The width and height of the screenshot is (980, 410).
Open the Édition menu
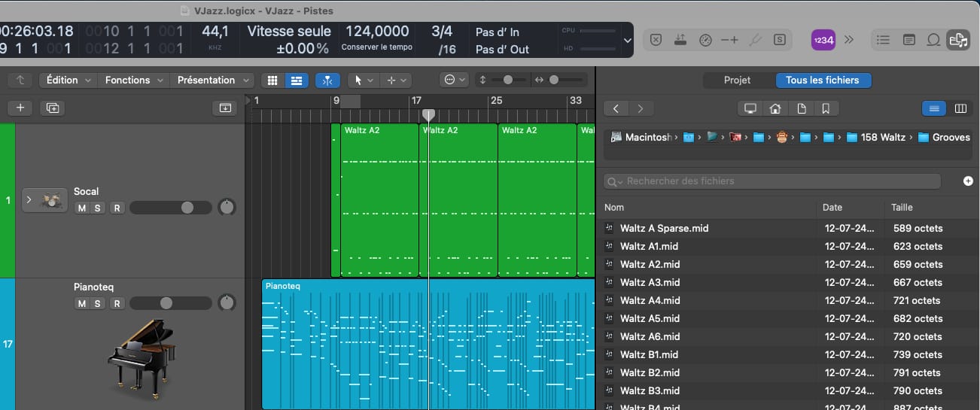coord(68,80)
